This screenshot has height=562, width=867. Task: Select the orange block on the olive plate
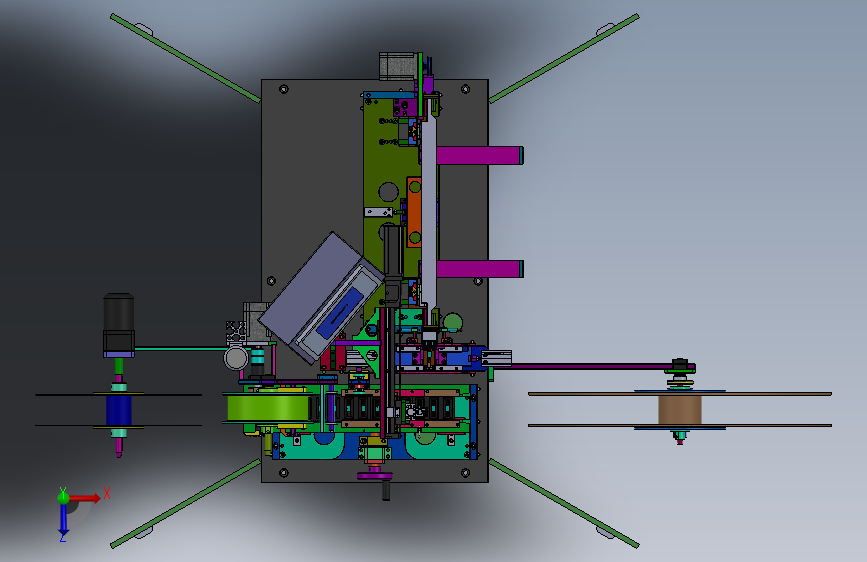tap(414, 211)
